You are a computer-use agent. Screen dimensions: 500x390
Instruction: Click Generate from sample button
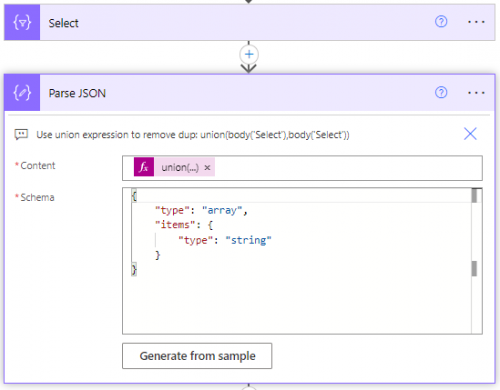click(197, 356)
